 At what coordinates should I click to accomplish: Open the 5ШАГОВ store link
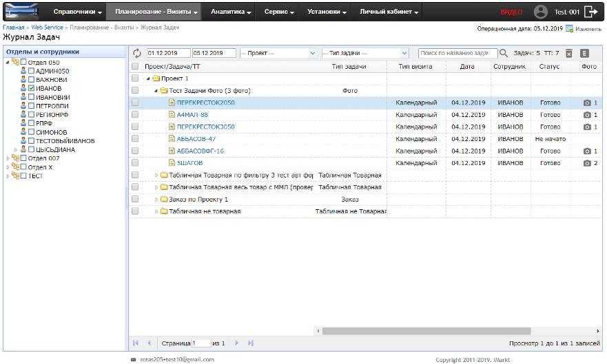tap(189, 163)
